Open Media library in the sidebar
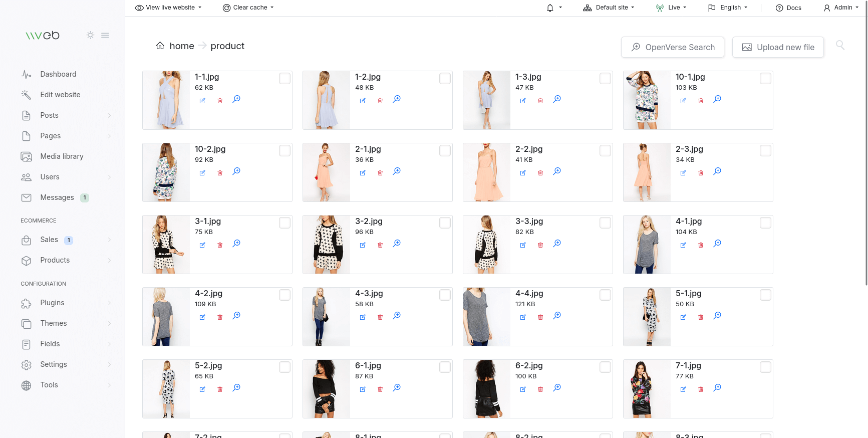868x438 pixels. pyautogui.click(x=62, y=156)
